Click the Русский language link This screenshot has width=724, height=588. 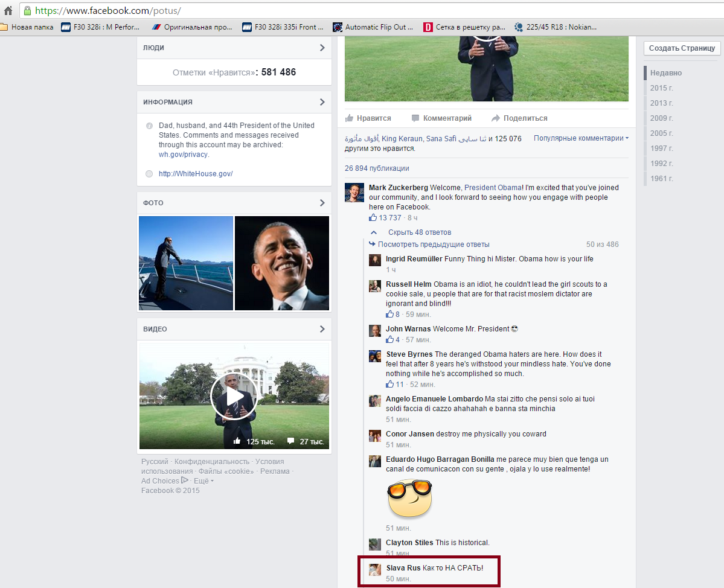pos(155,462)
